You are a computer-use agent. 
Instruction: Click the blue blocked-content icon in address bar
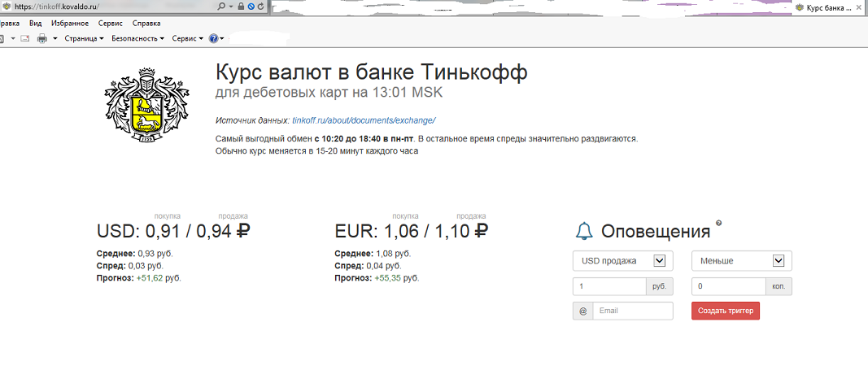[251, 7]
